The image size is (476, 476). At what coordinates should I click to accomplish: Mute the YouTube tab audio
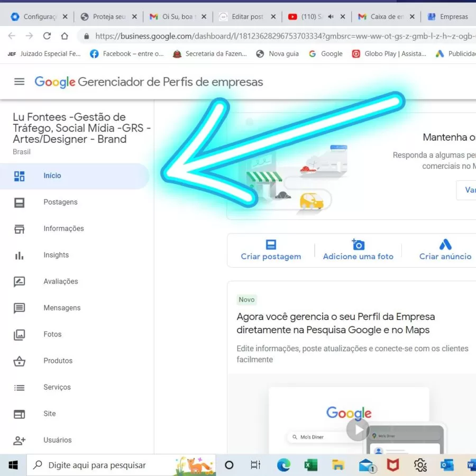(331, 17)
